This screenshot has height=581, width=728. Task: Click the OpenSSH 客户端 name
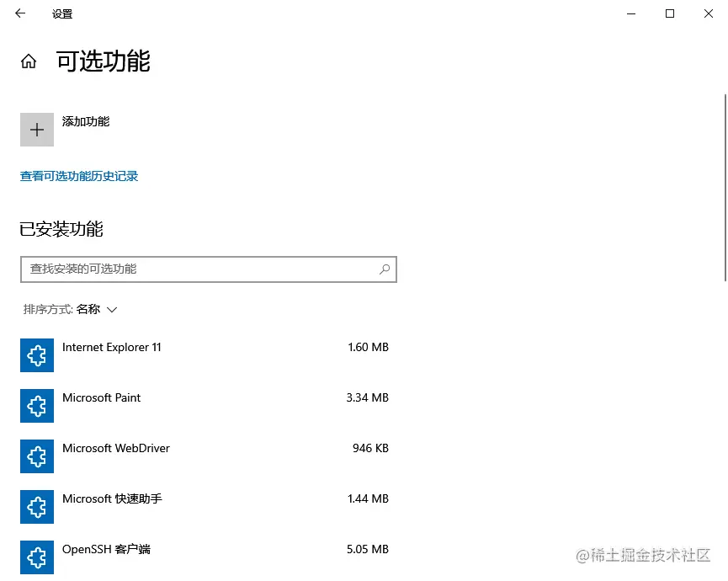point(106,549)
